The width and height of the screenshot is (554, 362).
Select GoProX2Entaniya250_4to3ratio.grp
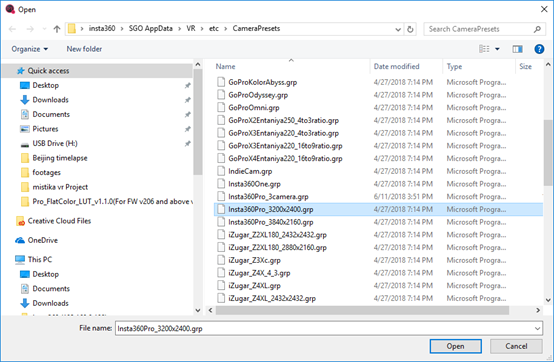(x=283, y=120)
